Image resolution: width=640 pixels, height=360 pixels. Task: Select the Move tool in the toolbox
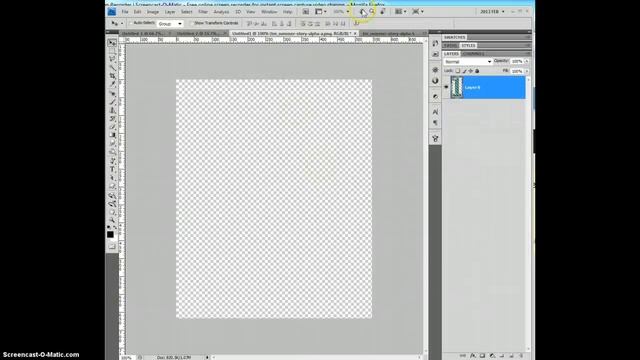click(112, 43)
